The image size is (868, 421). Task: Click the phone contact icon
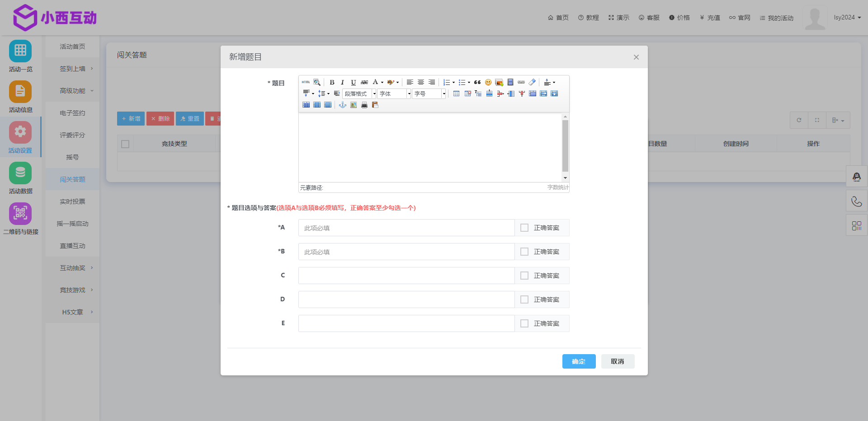point(857,201)
